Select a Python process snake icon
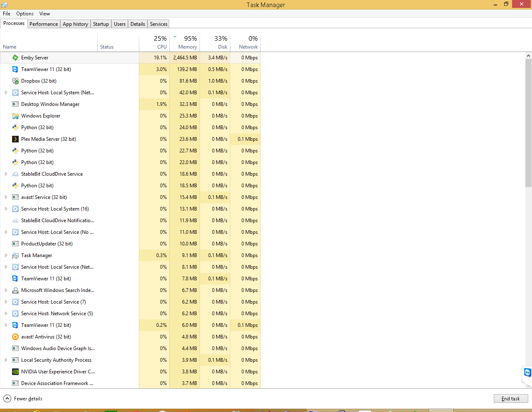Image resolution: width=532 pixels, height=412 pixels. [15, 128]
